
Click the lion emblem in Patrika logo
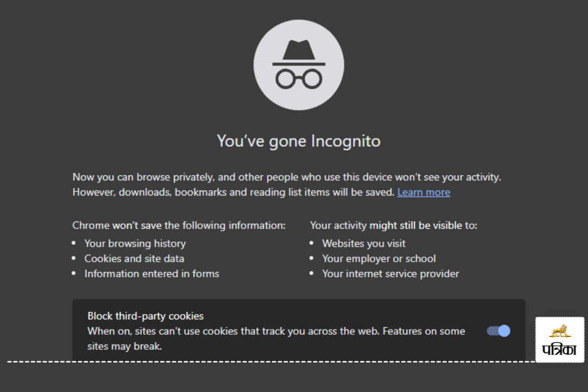pos(560,331)
